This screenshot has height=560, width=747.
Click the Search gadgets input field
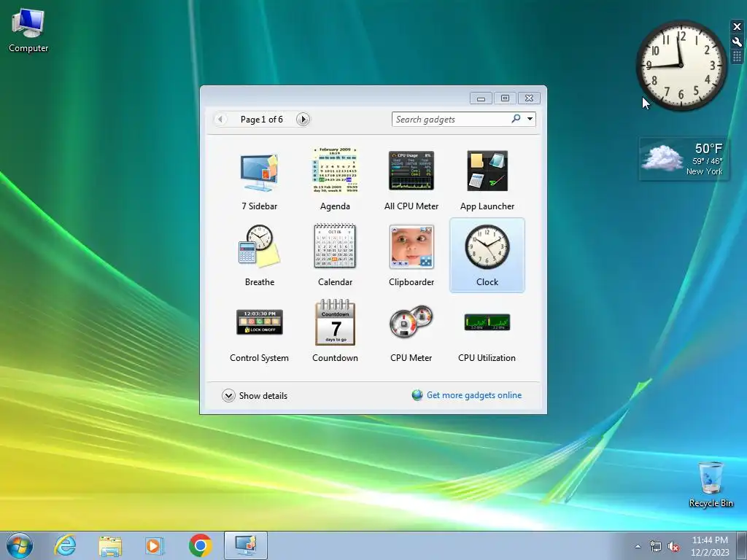(x=450, y=119)
